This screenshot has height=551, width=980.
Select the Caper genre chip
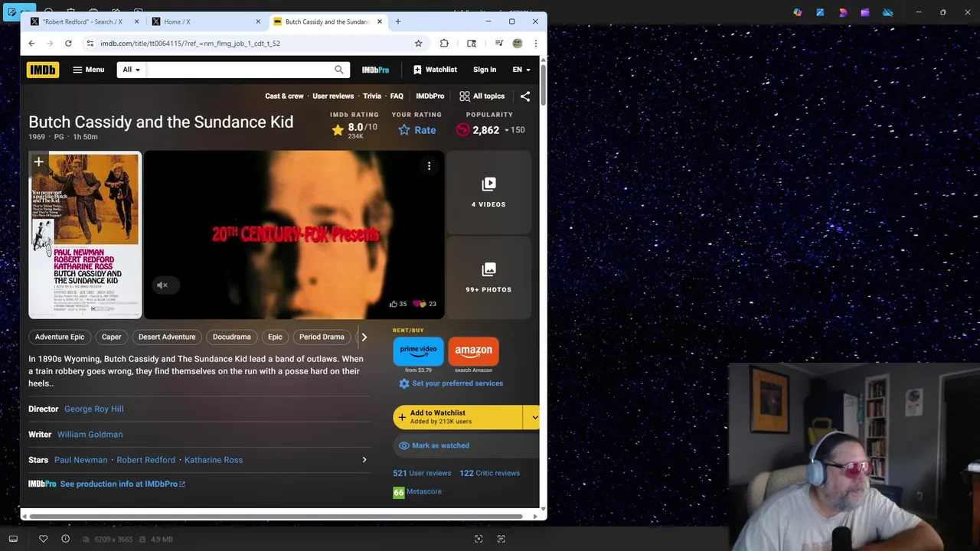(x=112, y=337)
